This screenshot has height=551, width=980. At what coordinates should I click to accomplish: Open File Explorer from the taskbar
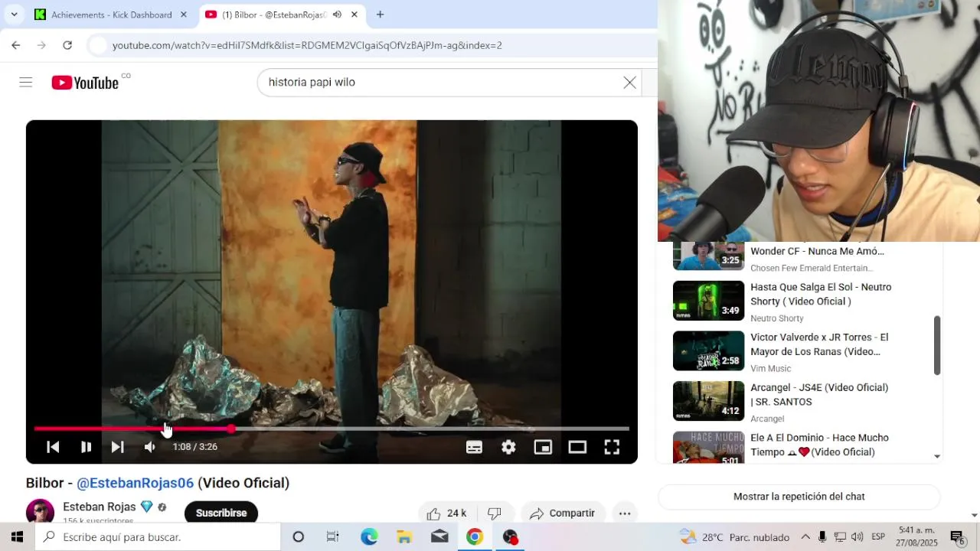pyautogui.click(x=404, y=537)
